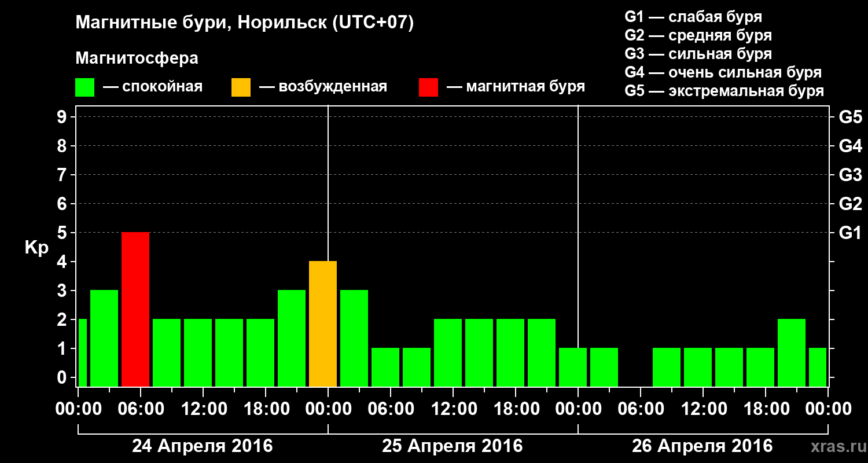Viewport: 868px width, 463px height.
Task: Click the 'G1 — слабая буря' legend line
Action: (693, 17)
